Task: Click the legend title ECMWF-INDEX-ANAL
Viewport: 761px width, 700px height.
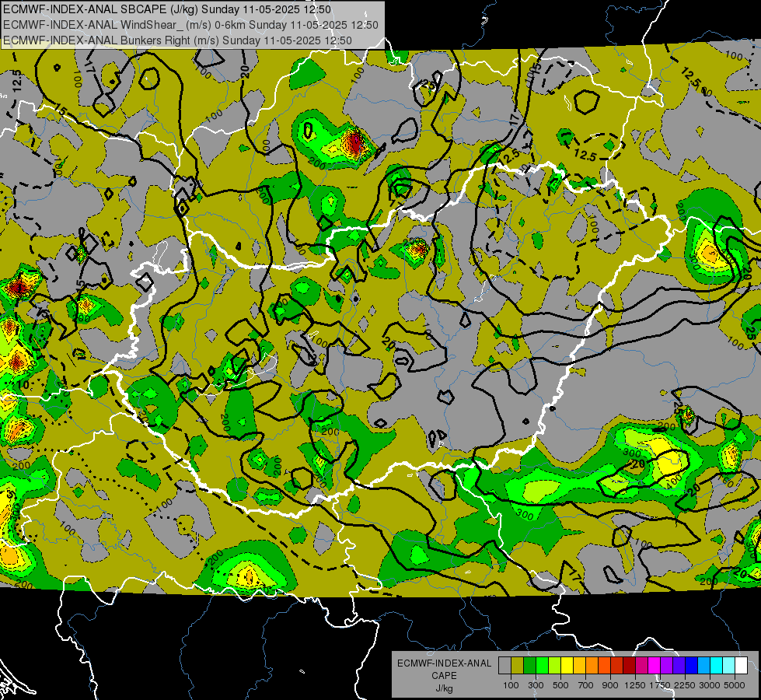Action: 444,663
